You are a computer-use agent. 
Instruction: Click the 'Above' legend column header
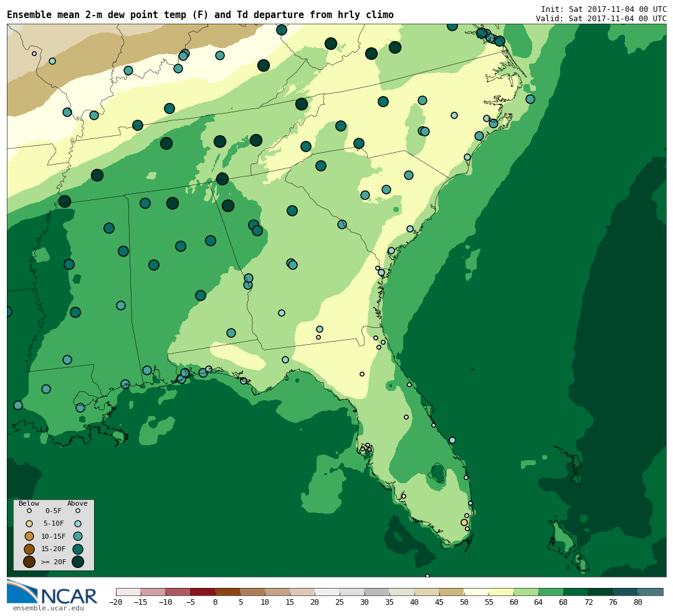point(77,503)
